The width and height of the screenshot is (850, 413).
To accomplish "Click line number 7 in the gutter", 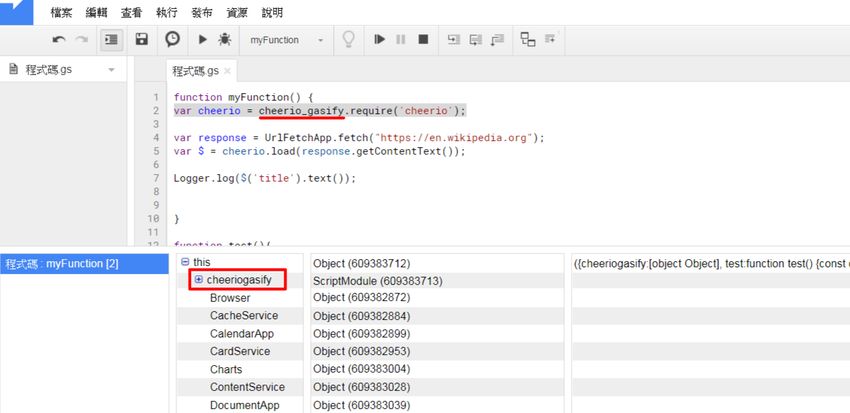I will [156, 178].
